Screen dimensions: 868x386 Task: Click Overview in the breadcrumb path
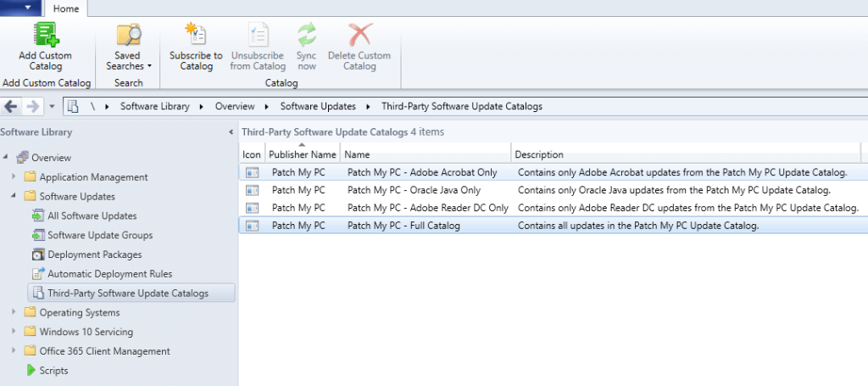235,106
